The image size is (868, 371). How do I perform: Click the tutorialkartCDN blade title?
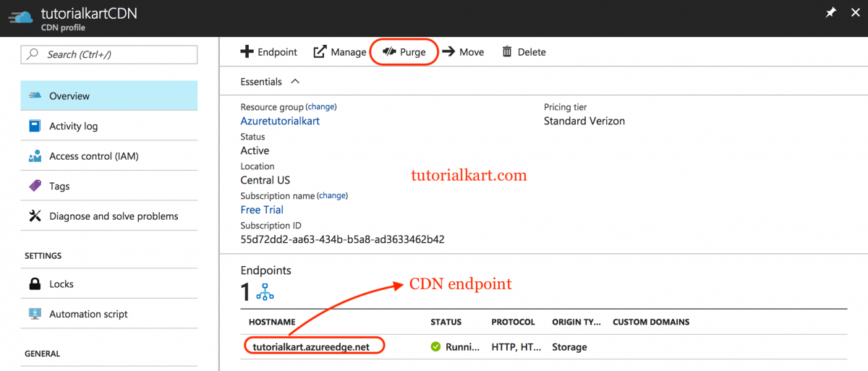pos(89,13)
